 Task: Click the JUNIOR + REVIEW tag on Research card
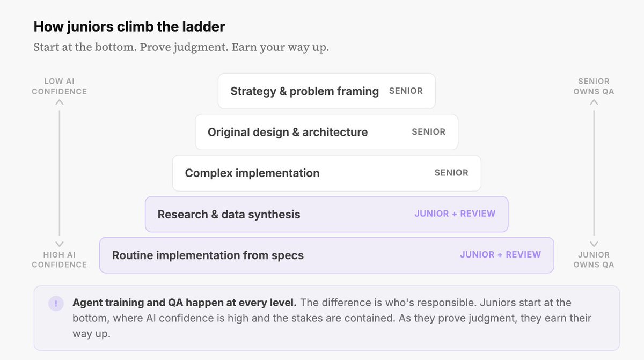pos(455,214)
